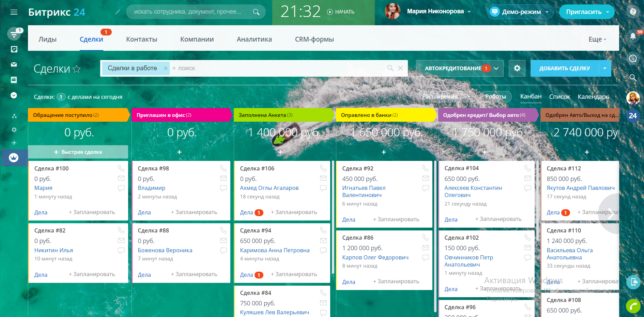644x317 pixels.
Task: Go to the Лиды tab
Action: point(48,39)
